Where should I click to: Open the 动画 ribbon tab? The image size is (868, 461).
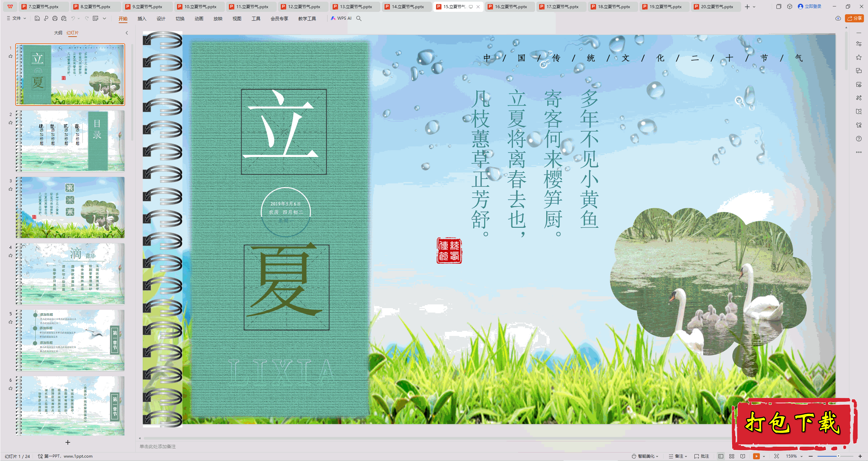point(199,19)
